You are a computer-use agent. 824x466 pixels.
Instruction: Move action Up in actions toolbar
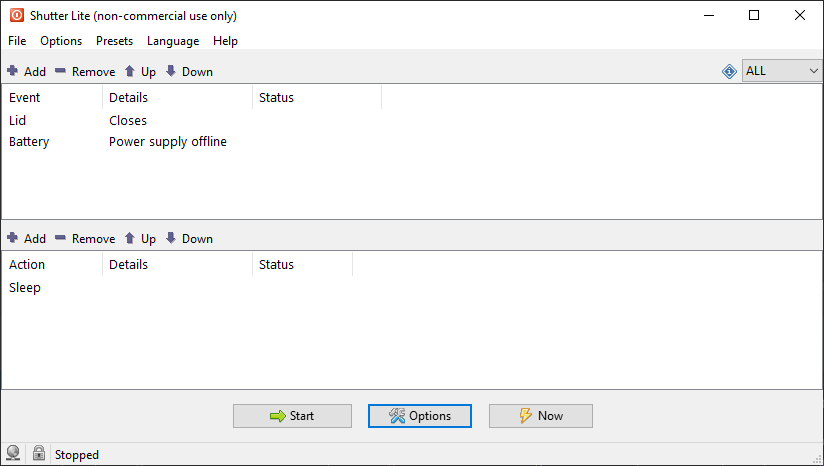tap(140, 239)
